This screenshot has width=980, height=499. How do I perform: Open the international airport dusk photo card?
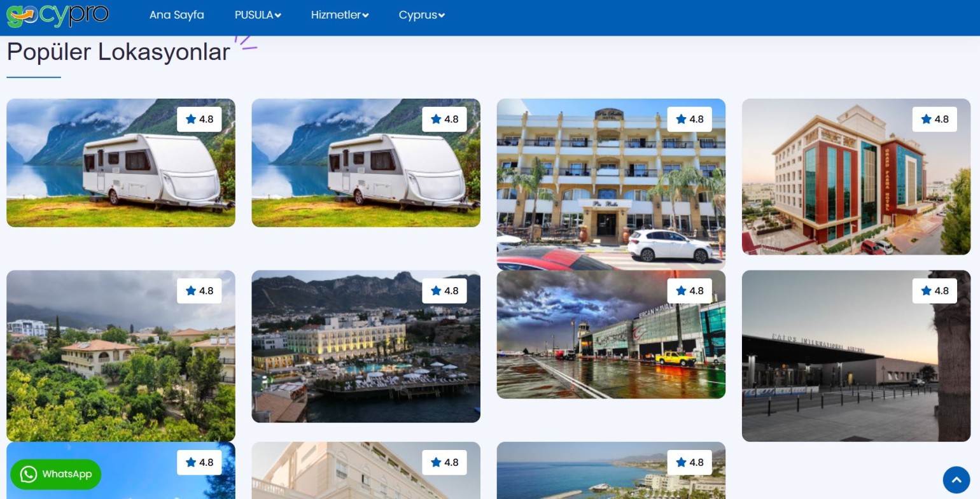[856, 356]
